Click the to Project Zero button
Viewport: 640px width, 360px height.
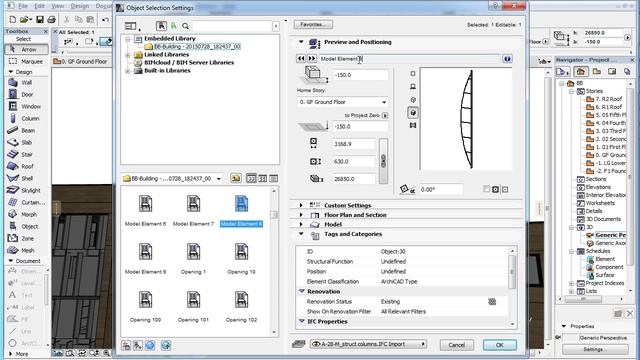click(384, 116)
